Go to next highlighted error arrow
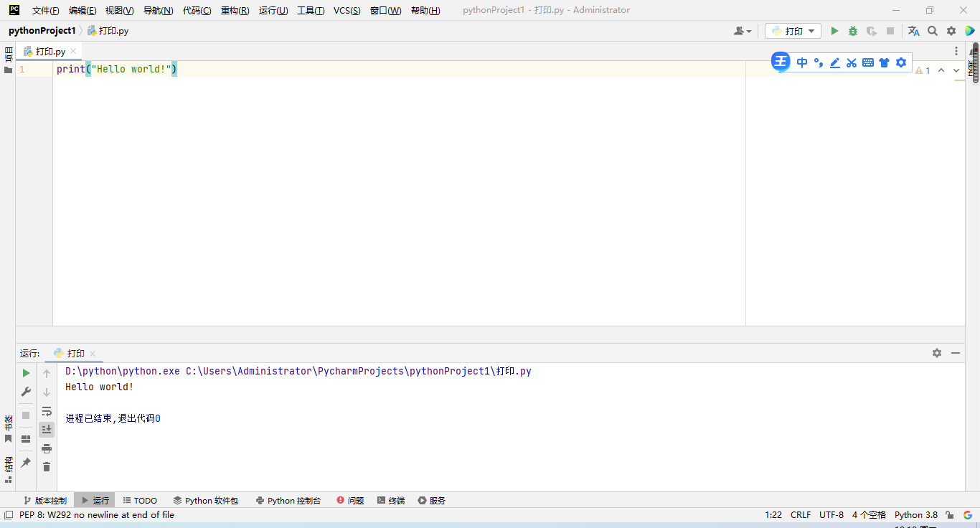This screenshot has width=980, height=528. click(x=957, y=70)
